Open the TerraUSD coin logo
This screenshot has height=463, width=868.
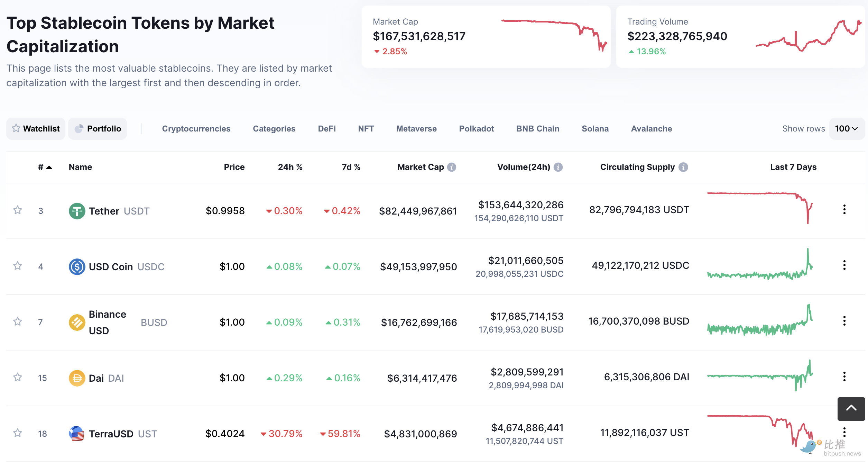pos(77,434)
